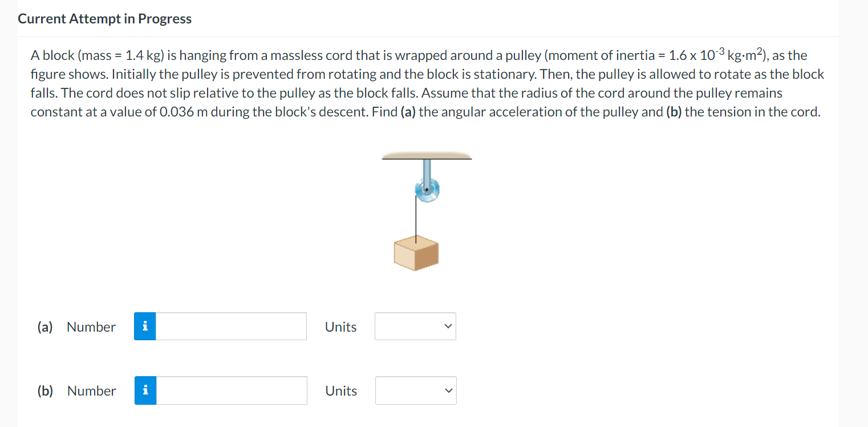868x427 pixels.
Task: Click the chevron on the part (a) Units selector
Action: [449, 326]
